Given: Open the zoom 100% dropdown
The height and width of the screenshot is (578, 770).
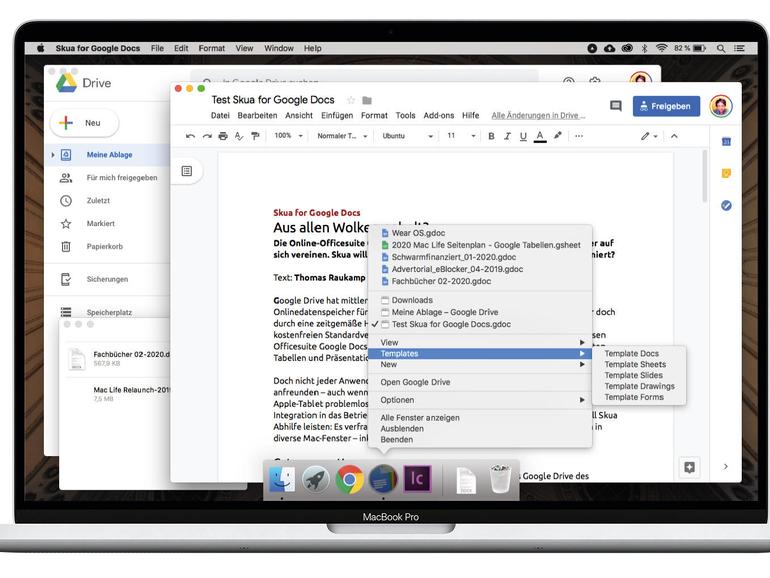Looking at the screenshot, I should pos(288,136).
